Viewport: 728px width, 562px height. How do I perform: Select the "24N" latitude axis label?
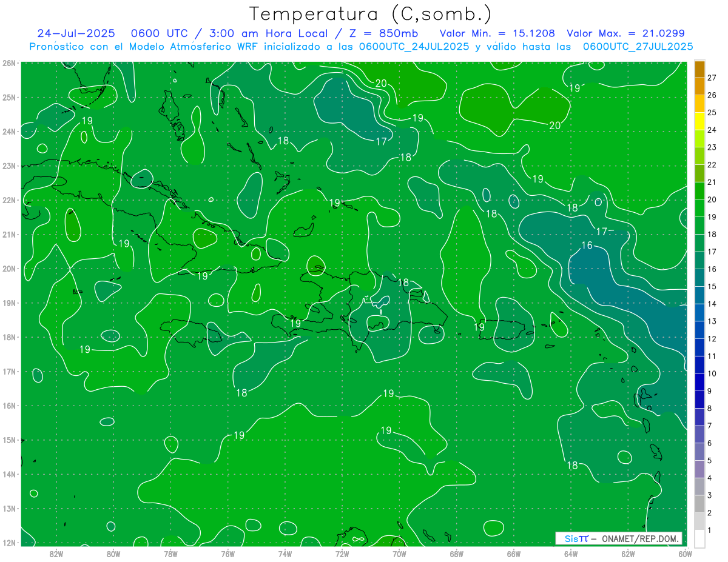[9, 132]
